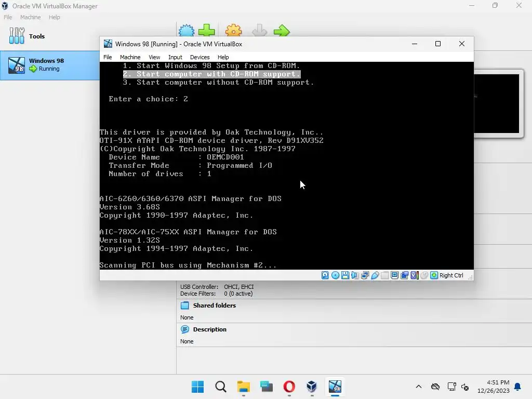The image size is (532, 399).
Task: Click the Right Ctrl host key label
Action: coord(451,275)
